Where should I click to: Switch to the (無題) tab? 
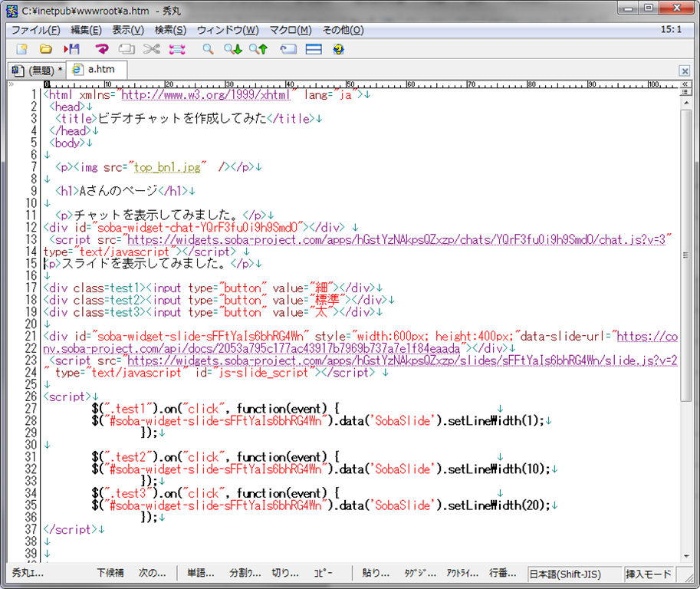point(37,70)
